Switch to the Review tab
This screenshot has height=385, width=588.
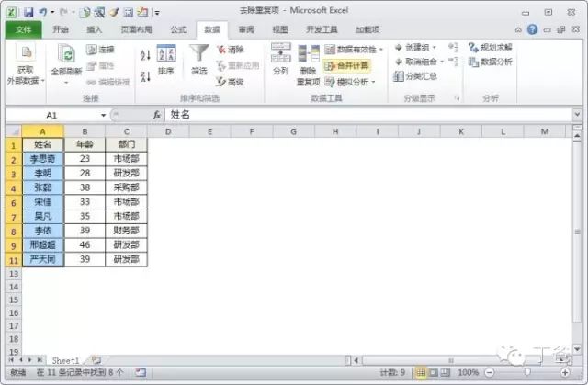pos(246,29)
